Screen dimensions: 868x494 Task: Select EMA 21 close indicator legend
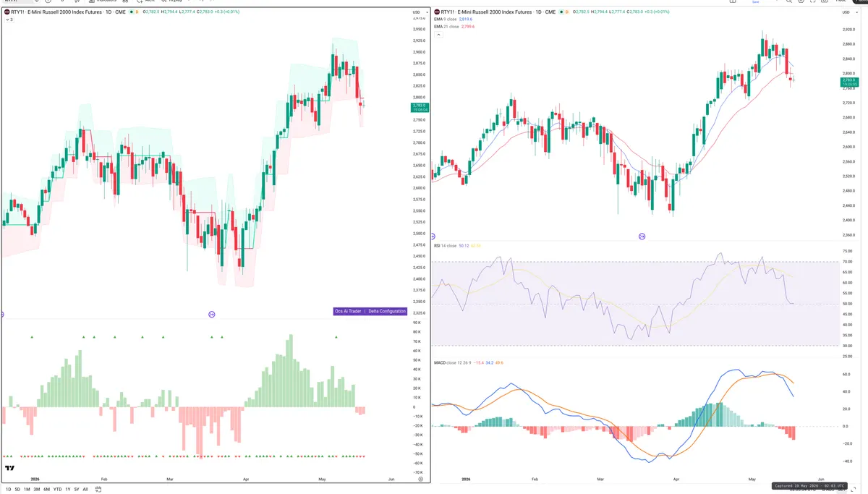(x=447, y=27)
